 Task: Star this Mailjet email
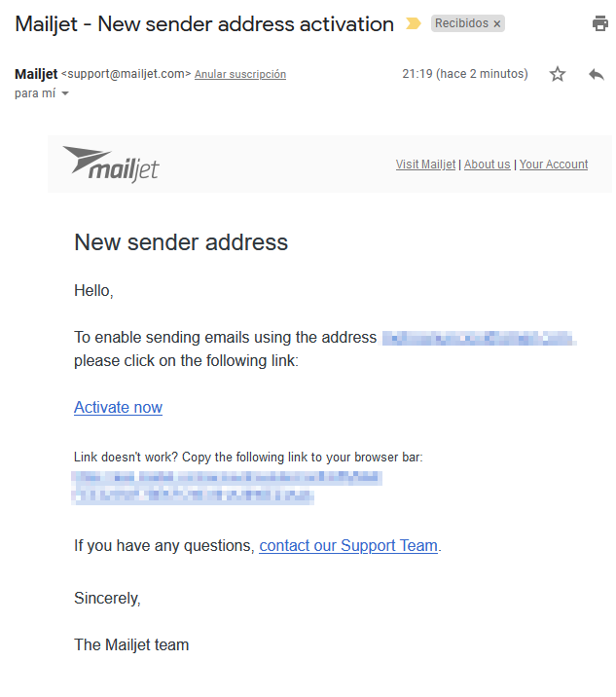click(x=558, y=74)
